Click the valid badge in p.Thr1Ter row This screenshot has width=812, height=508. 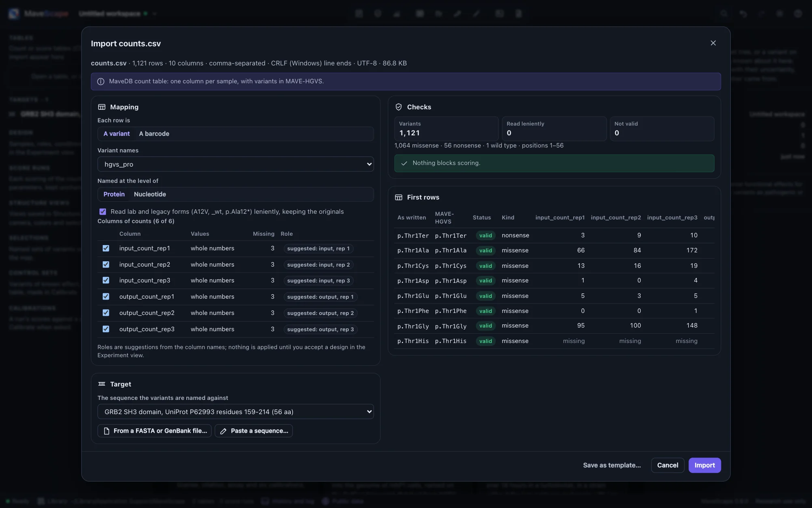point(486,236)
